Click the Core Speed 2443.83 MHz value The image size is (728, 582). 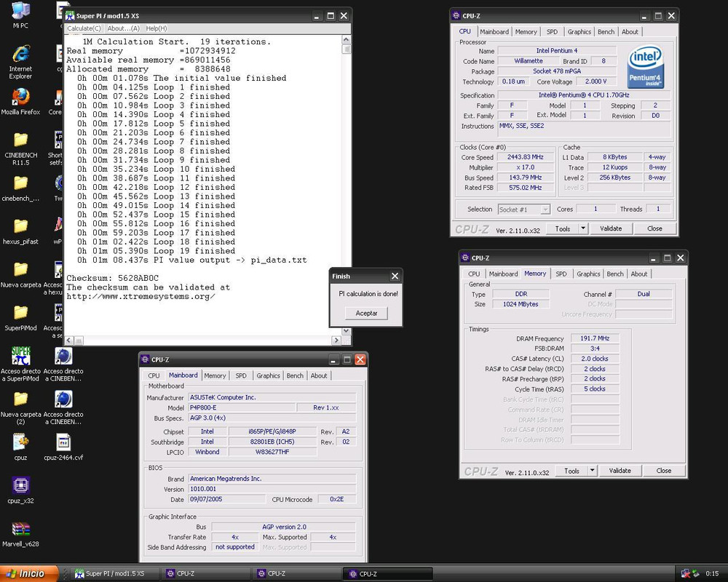526,157
